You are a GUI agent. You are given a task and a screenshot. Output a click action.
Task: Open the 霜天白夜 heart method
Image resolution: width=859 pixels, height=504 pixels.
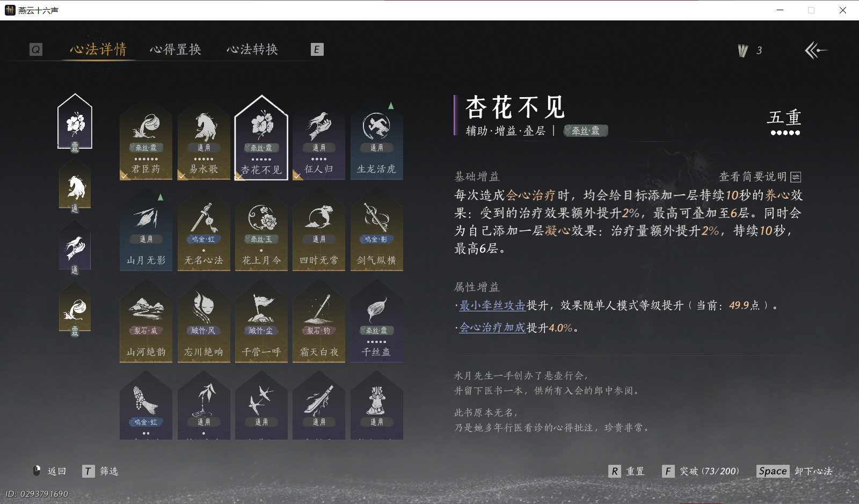pyautogui.click(x=319, y=322)
